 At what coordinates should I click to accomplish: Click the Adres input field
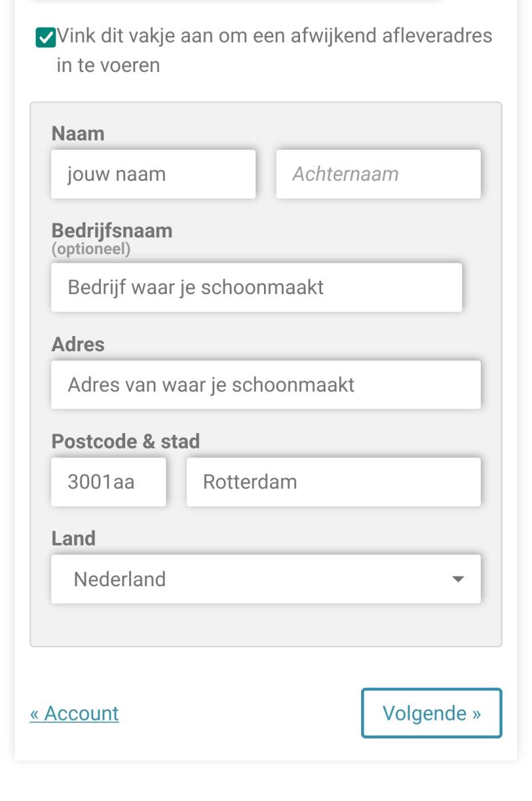265,385
